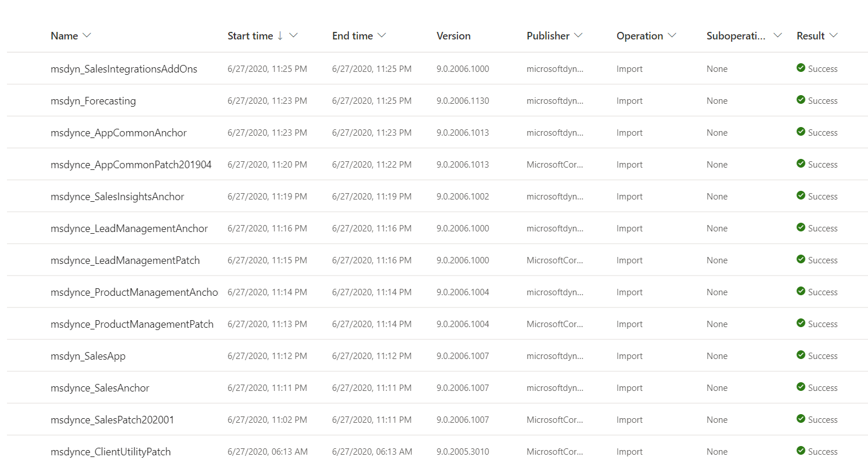868x464 pixels.
Task: Click the Name column header label
Action: 64,36
